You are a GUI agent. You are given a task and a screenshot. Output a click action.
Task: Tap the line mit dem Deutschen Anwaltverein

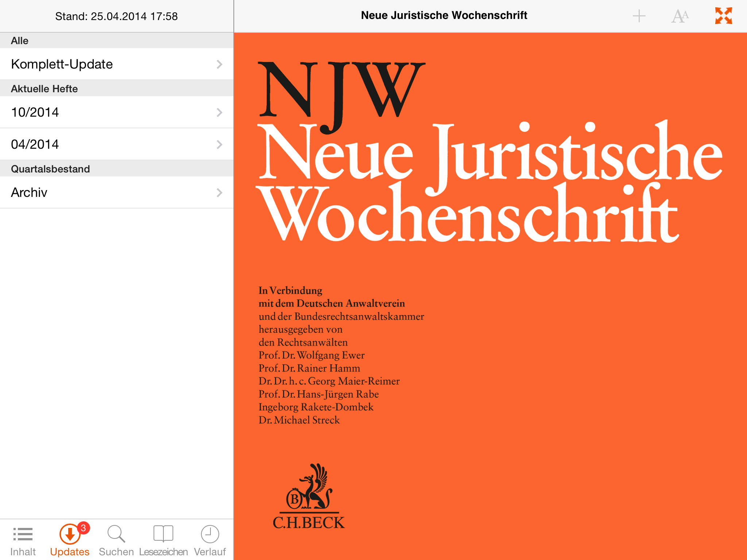click(332, 303)
